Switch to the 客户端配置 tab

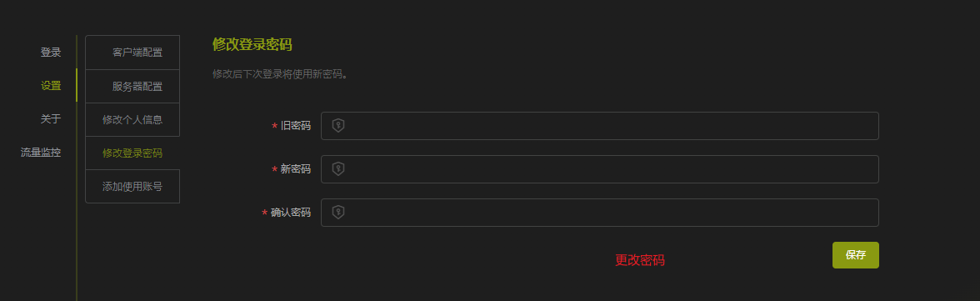132,52
